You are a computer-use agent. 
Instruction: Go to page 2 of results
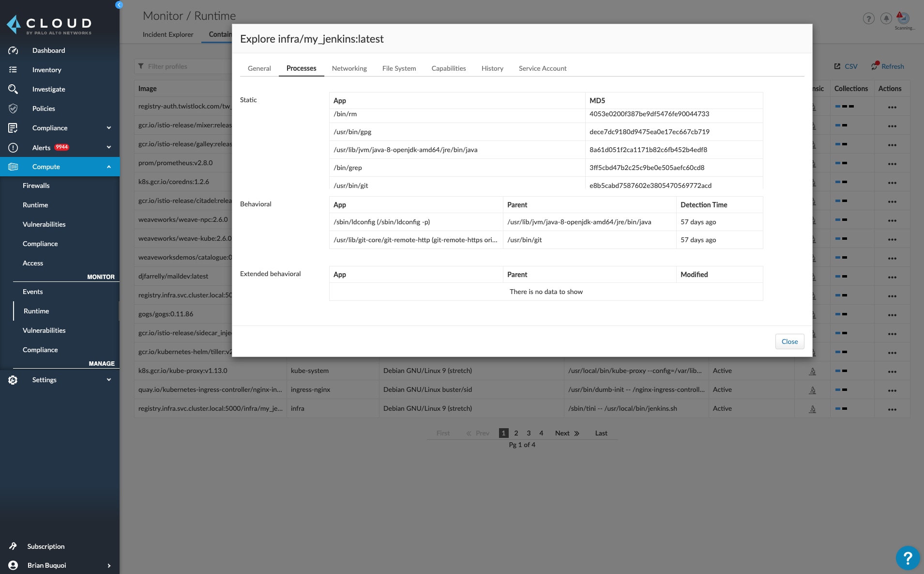click(516, 433)
